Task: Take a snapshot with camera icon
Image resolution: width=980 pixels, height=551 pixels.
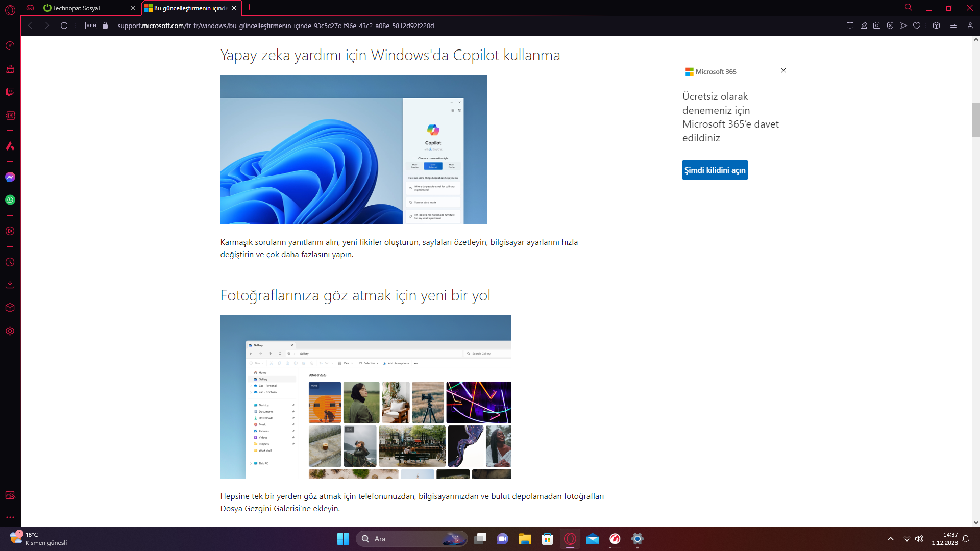Action: point(877,26)
